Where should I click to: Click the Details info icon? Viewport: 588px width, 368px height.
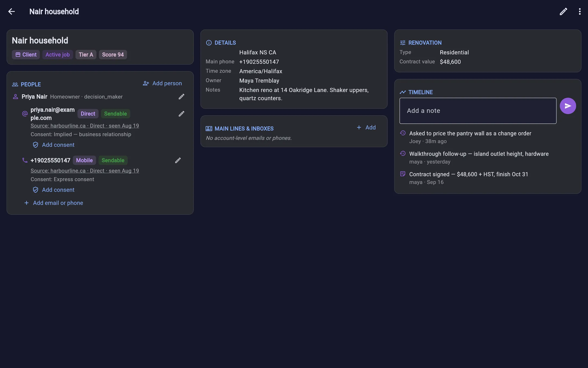pos(209,43)
